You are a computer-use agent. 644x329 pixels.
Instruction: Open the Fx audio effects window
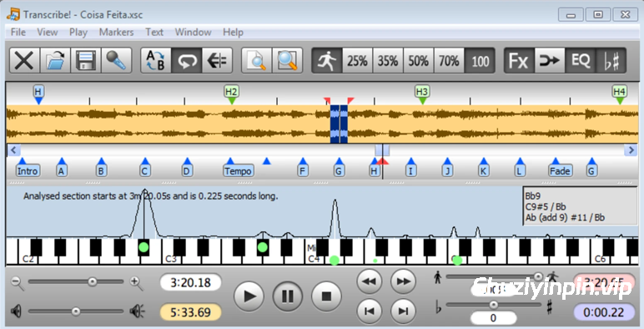[x=519, y=61]
